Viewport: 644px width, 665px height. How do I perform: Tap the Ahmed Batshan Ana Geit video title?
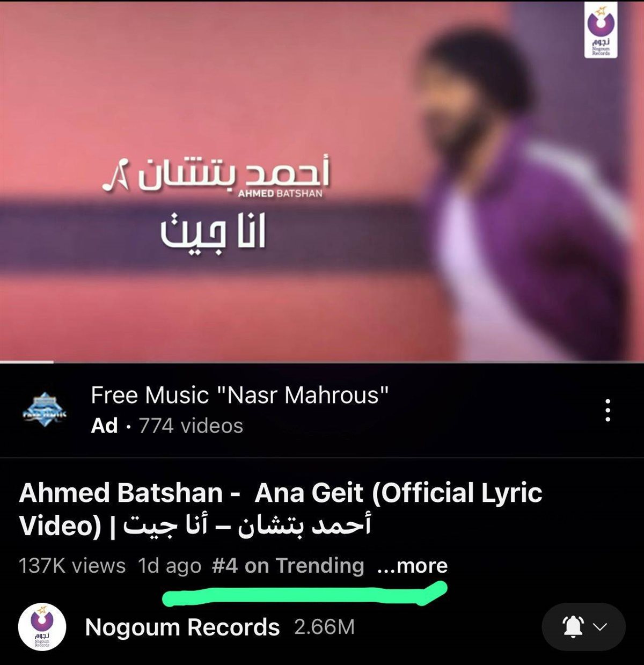point(281,509)
